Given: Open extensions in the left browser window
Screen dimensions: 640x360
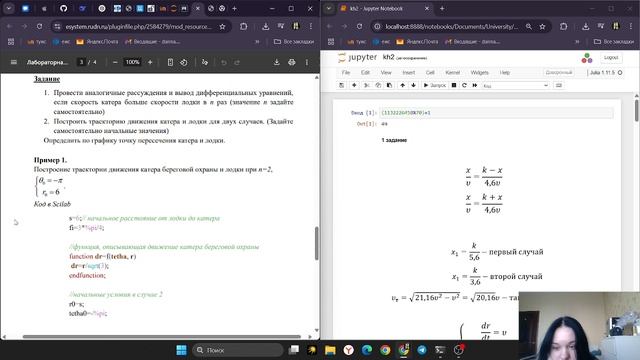Looking at the screenshot, I should 244,26.
